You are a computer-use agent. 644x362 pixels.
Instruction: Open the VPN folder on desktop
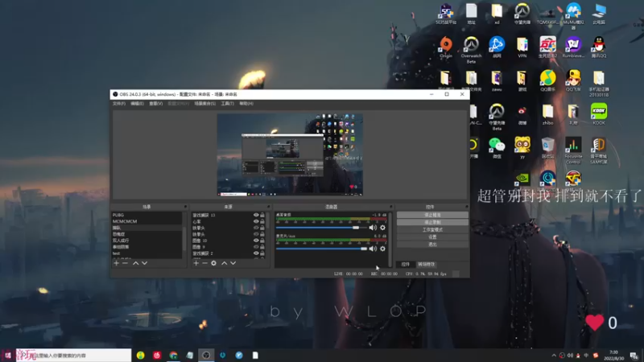point(522,47)
